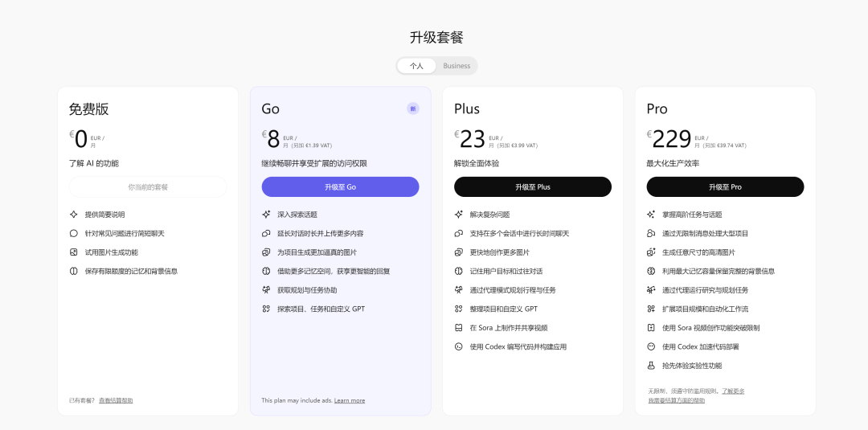
Task: Click the chat icon beside 支持在多个会话中进行长时间聊天
Action: click(458, 234)
